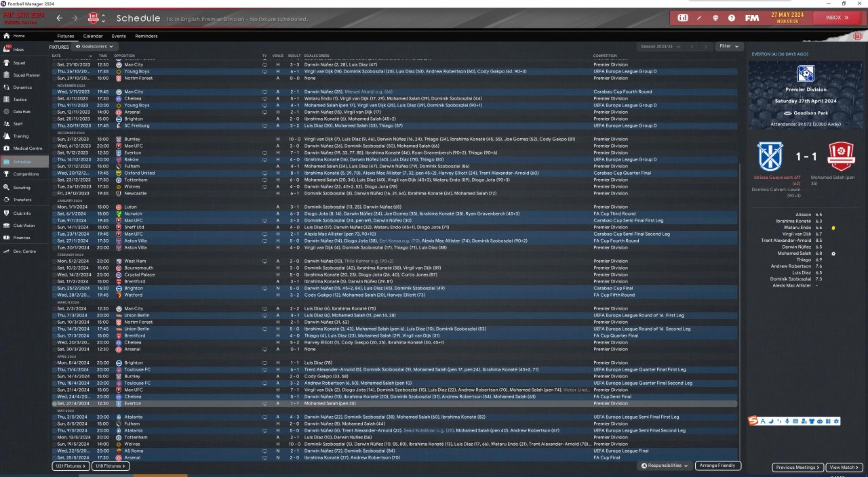The height and width of the screenshot is (477, 868).
Task: Click the moon icon on input toolbar
Action: (771, 421)
